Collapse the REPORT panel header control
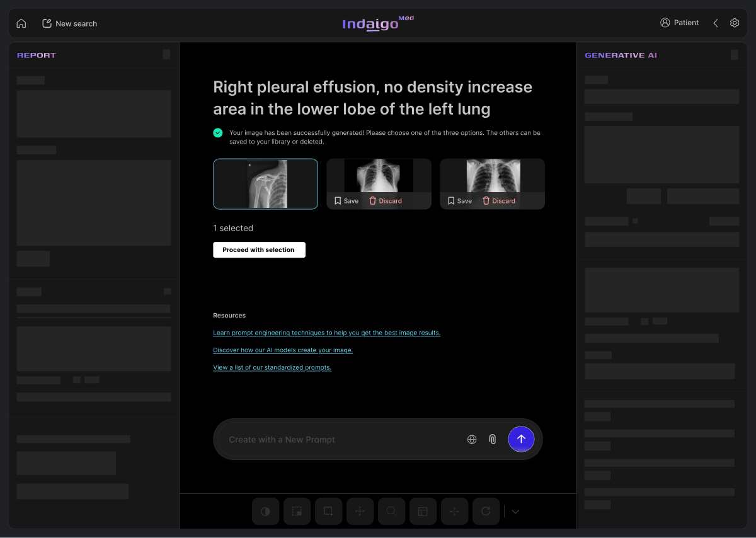 coord(166,55)
